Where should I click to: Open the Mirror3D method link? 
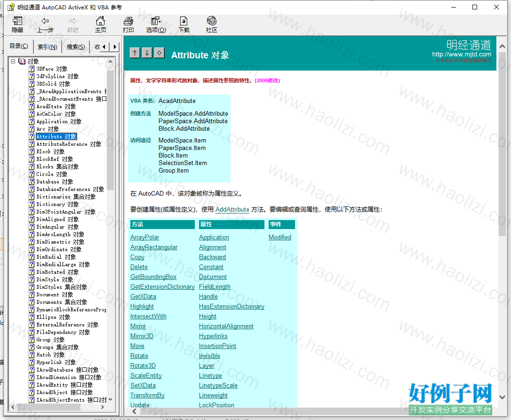click(142, 336)
